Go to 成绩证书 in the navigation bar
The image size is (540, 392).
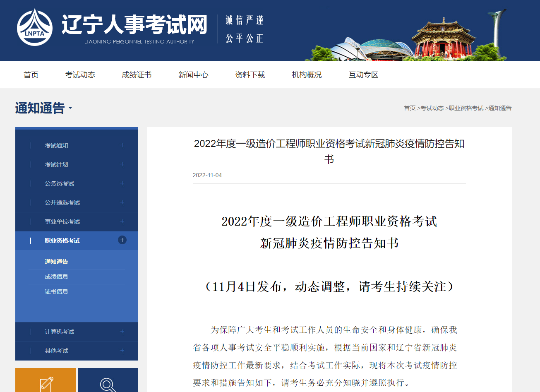click(x=137, y=75)
